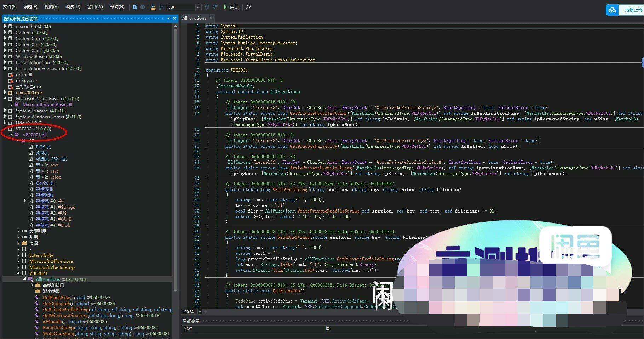644x339 pixels.
Task: Open the 窗口(W) menu
Action: click(x=95, y=7)
